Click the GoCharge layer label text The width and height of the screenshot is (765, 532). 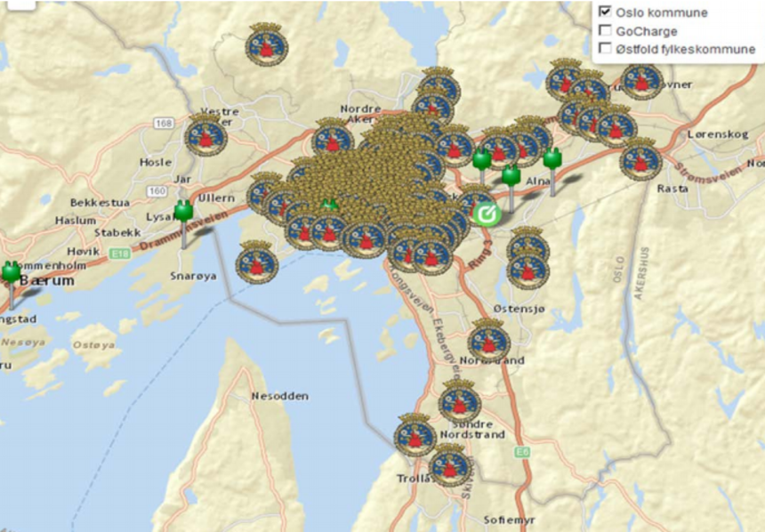pos(647,31)
